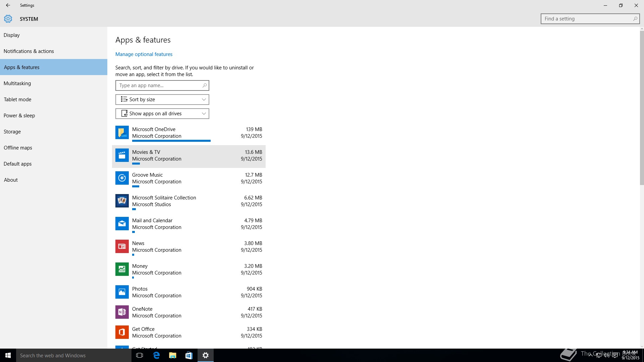Click the 12.7 MB size value
The width and height of the screenshot is (644, 362).
pyautogui.click(x=254, y=175)
